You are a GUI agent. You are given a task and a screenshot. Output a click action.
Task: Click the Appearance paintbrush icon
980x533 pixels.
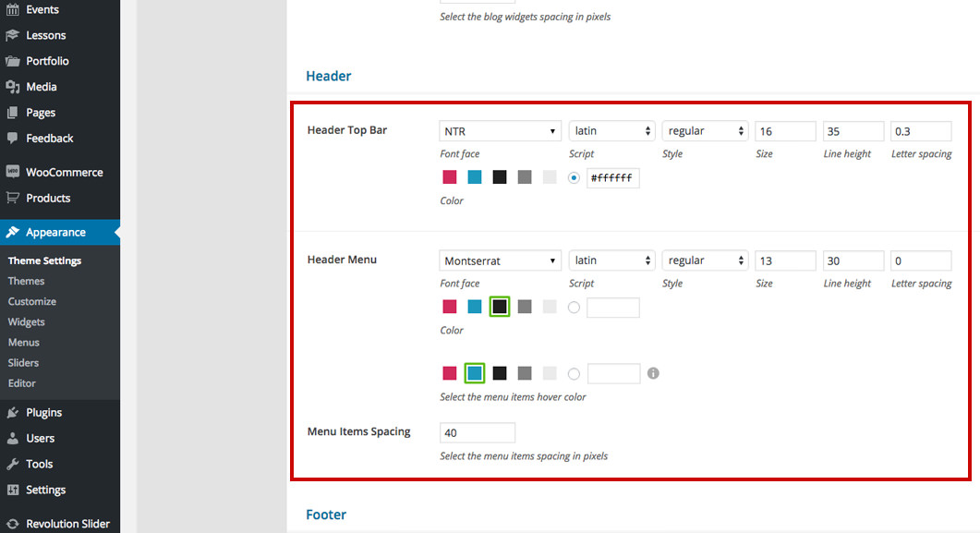click(x=13, y=232)
